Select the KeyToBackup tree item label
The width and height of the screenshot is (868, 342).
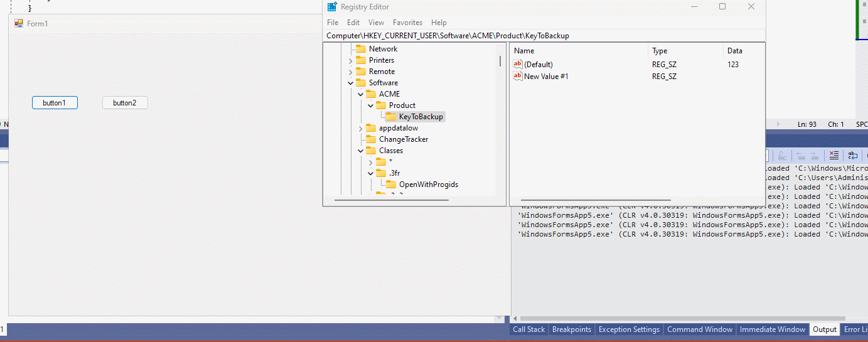coord(421,117)
